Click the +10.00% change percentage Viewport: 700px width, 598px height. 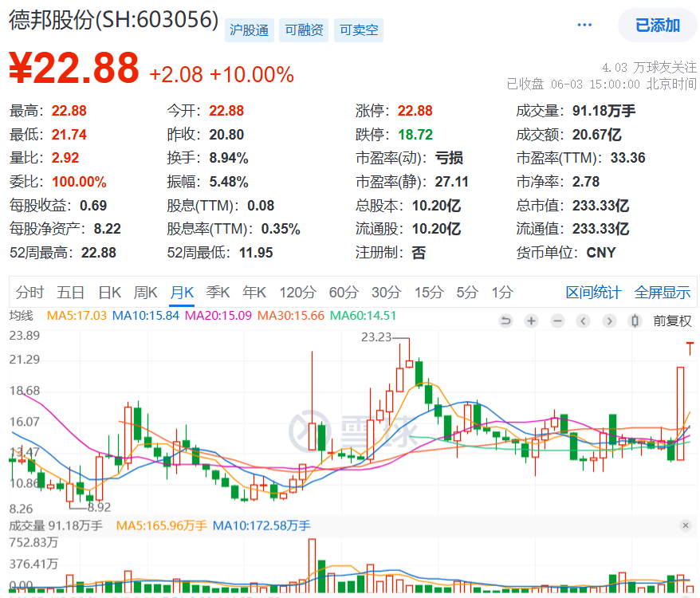click(252, 75)
